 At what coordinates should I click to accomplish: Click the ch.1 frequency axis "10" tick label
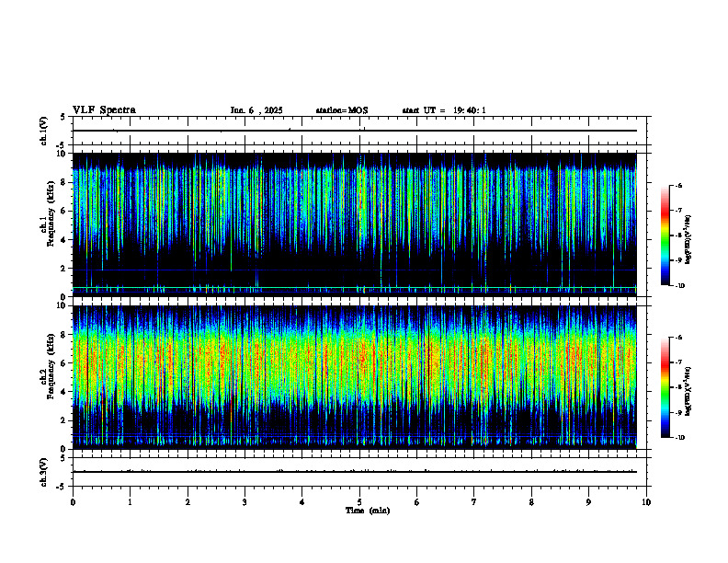pyautogui.click(x=63, y=154)
